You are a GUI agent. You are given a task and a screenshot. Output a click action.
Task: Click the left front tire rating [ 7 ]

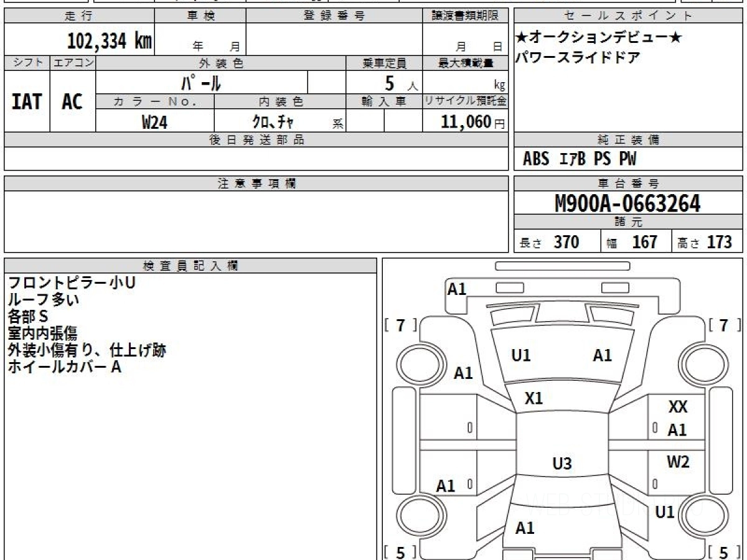(401, 325)
